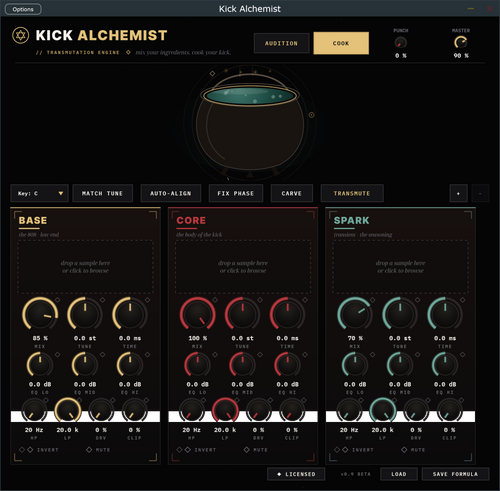This screenshot has height=491, width=500.
Task: Click the BASE MIX knob at 85 %
Action: click(x=40, y=314)
